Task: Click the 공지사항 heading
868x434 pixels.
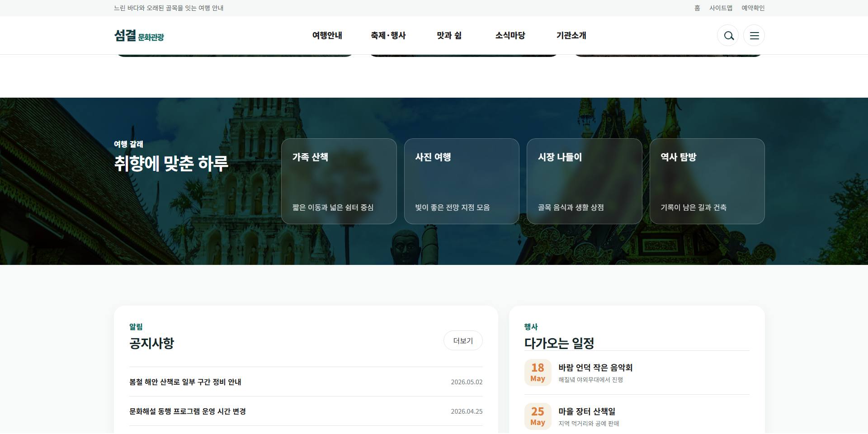Action: (x=151, y=343)
